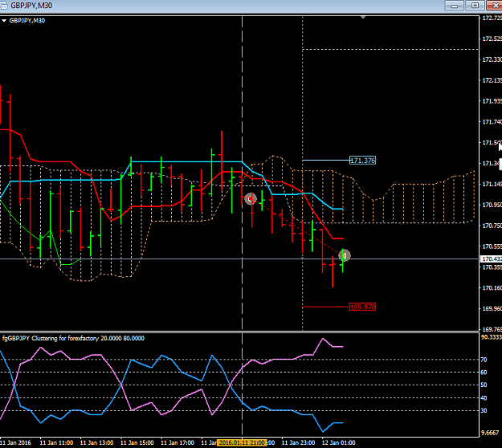
Task: Click the 11 Jan 11:00 time axis label
Action: 57,443
